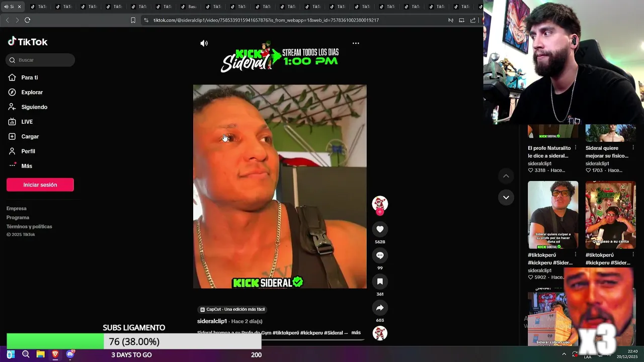Pause the playing video in center
This screenshot has width=644, height=362.
tap(280, 187)
